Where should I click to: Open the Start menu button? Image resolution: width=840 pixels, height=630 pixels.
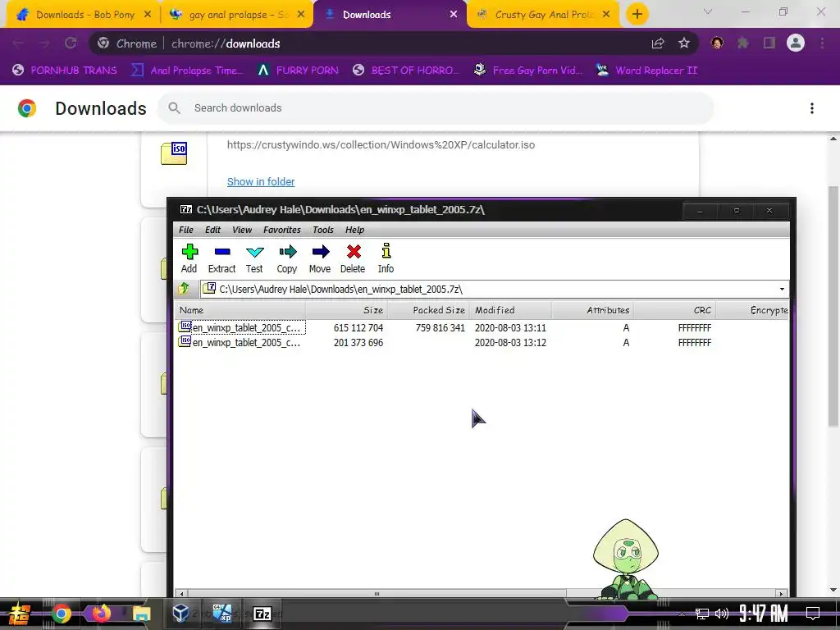coord(20,614)
